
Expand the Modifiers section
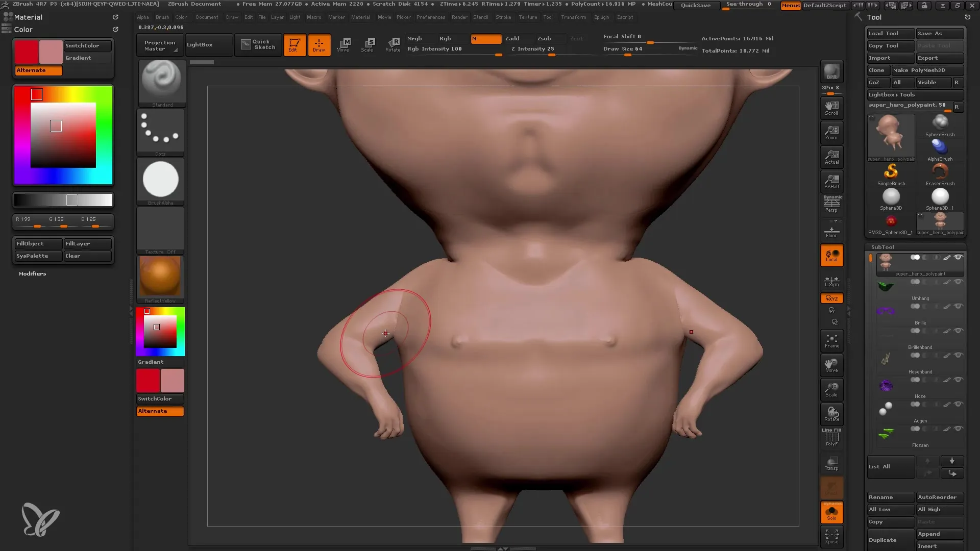[32, 273]
